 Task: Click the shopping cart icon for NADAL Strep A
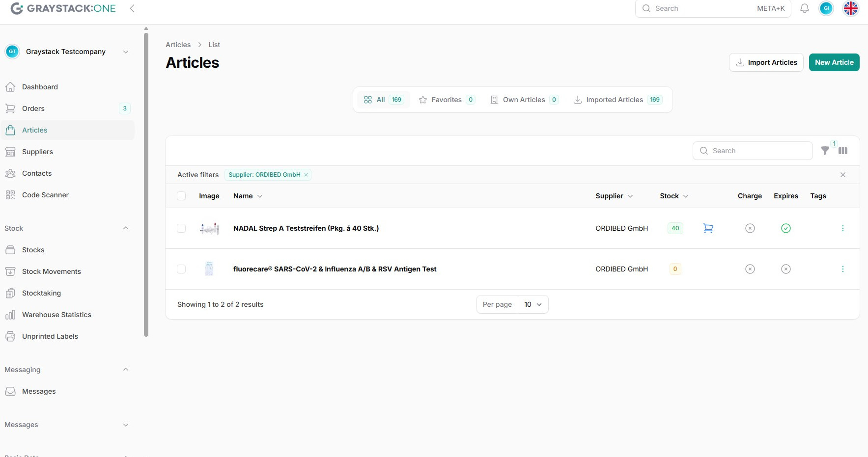point(708,228)
